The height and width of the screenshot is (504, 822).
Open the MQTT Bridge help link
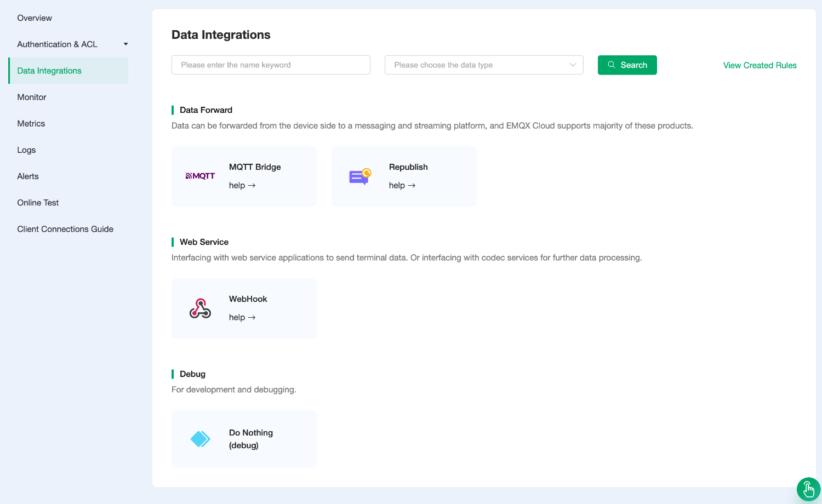click(242, 186)
